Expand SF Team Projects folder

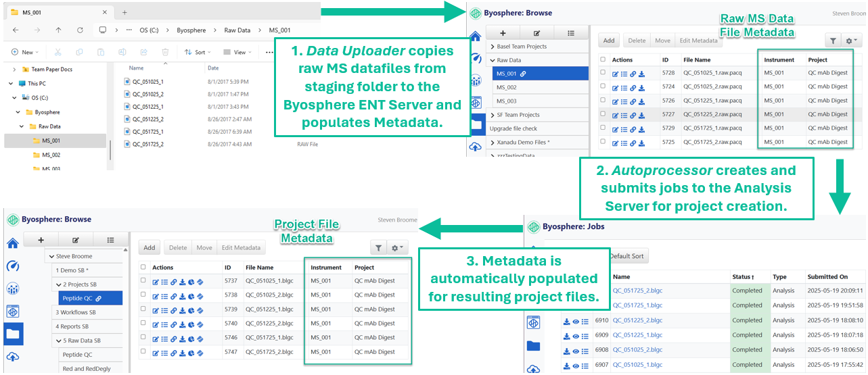tap(493, 115)
